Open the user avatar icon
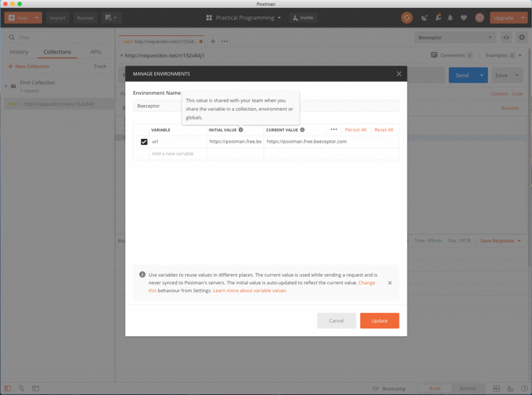Screen dimensions: 532x395 (x=479, y=18)
